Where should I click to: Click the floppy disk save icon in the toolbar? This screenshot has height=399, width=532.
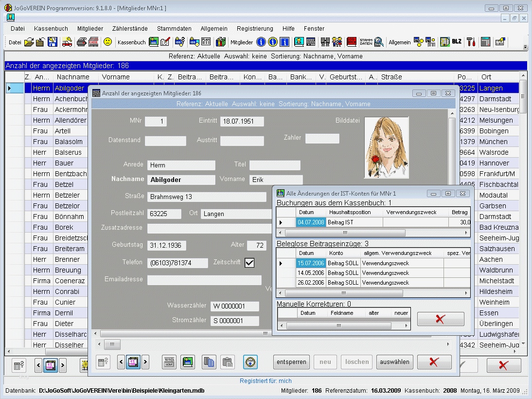(52, 42)
